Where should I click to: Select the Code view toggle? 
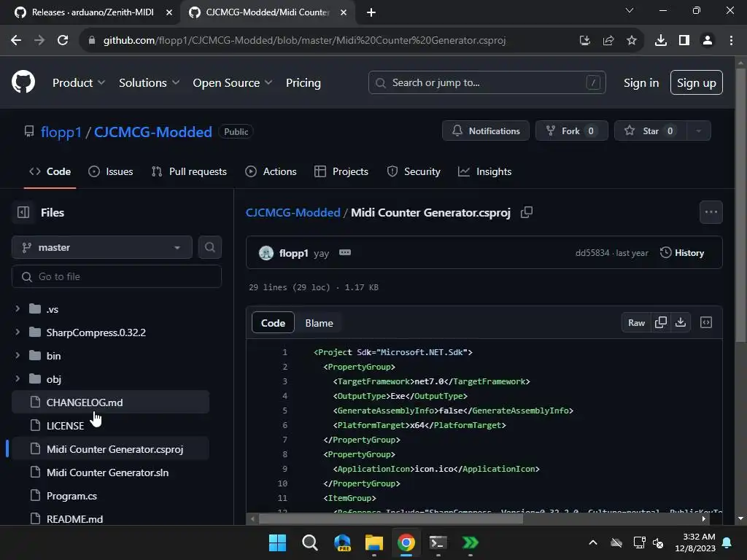273,323
